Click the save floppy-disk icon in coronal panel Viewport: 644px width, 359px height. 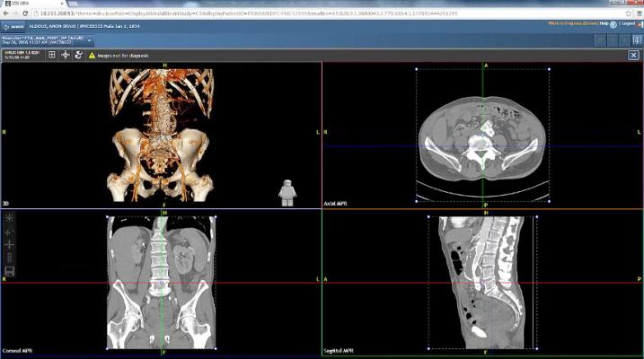pyautogui.click(x=9, y=270)
